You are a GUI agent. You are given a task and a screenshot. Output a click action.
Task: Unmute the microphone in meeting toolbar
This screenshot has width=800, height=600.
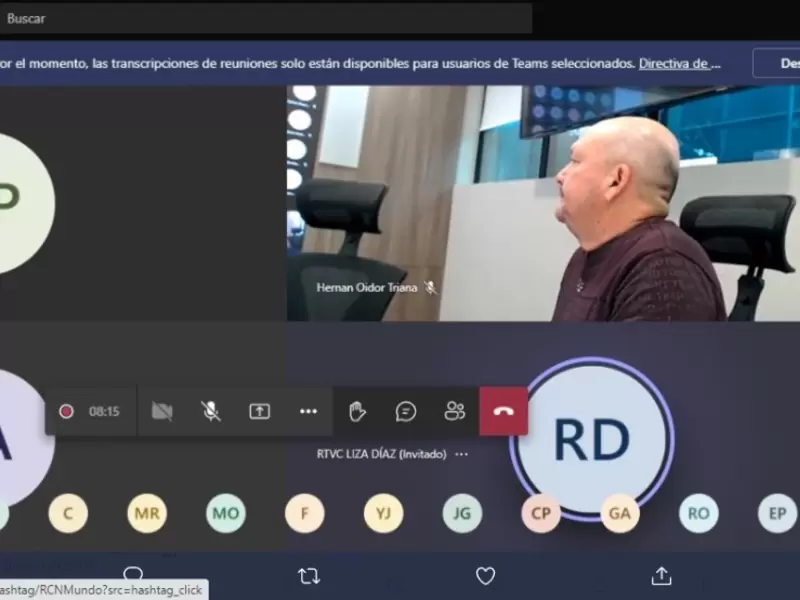tap(211, 411)
